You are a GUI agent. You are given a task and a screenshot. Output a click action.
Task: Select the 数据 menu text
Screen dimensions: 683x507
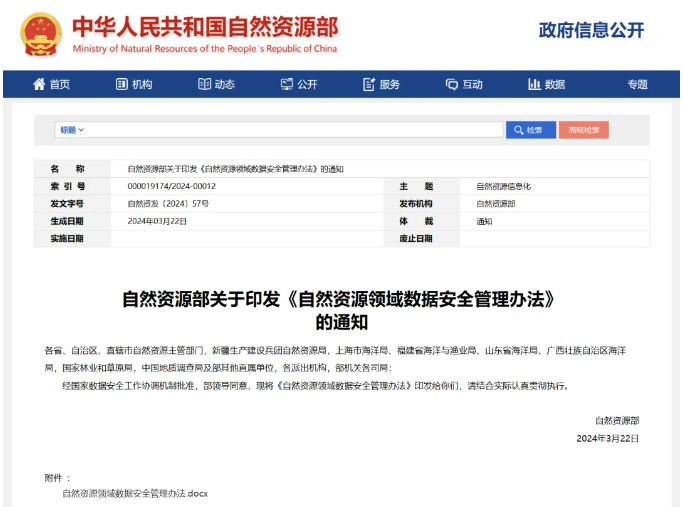[555, 85]
